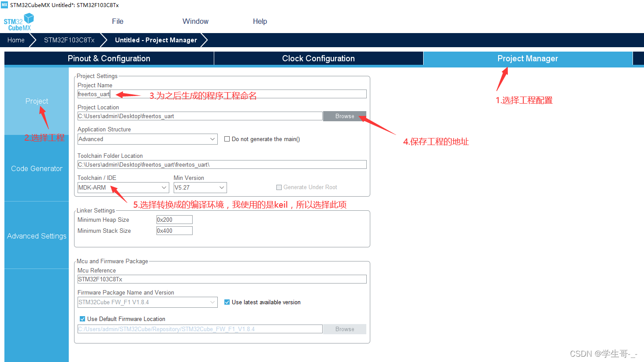Edit Minimum Stack Size field
644x362 pixels.
pos(175,231)
